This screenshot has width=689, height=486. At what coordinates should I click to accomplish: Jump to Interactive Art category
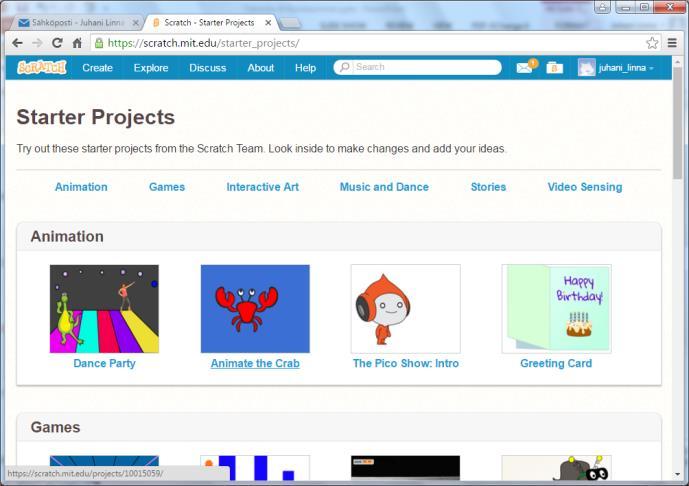263,187
